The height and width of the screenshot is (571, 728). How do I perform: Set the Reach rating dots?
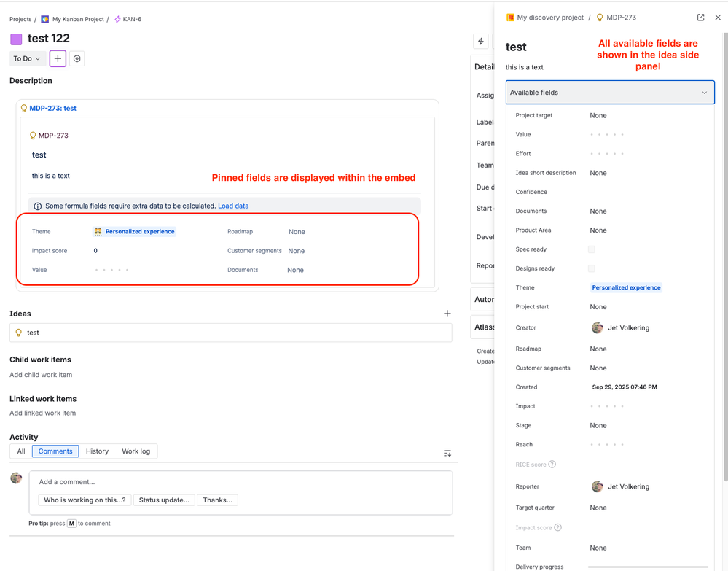pyautogui.click(x=607, y=444)
